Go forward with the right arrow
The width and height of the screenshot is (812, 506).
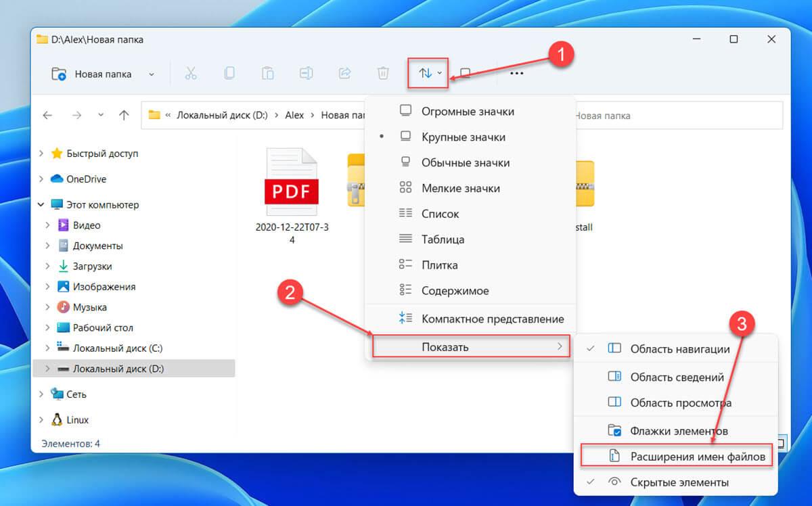76,116
